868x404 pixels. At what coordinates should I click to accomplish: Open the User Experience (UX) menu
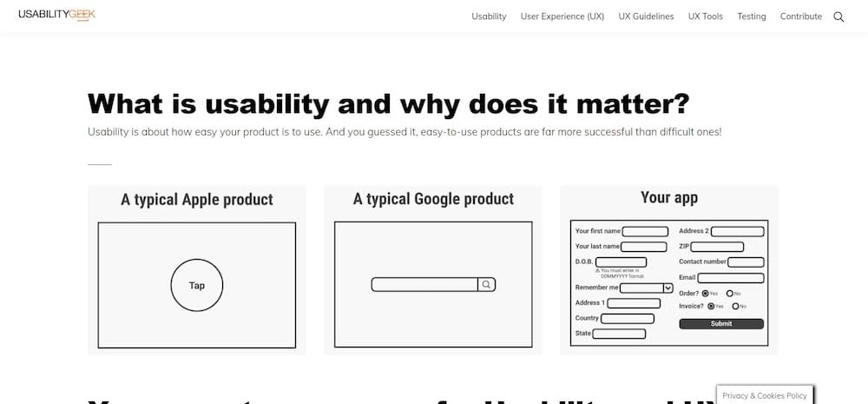click(x=562, y=17)
